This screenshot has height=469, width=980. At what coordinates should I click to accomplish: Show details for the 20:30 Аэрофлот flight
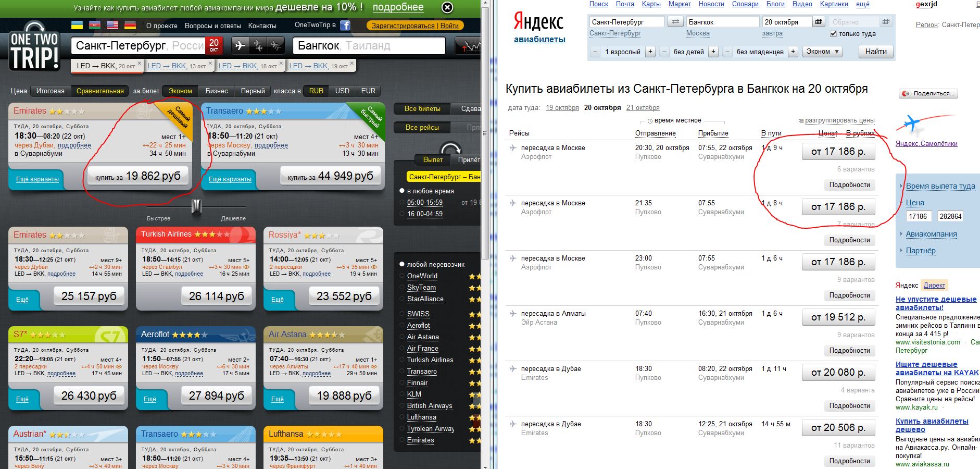pos(849,185)
